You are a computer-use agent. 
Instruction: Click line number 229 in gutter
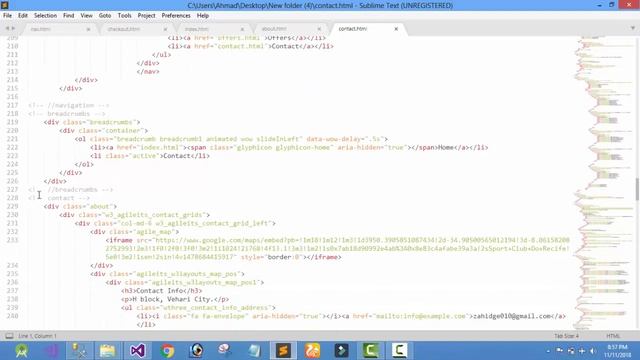pyautogui.click(x=12, y=206)
